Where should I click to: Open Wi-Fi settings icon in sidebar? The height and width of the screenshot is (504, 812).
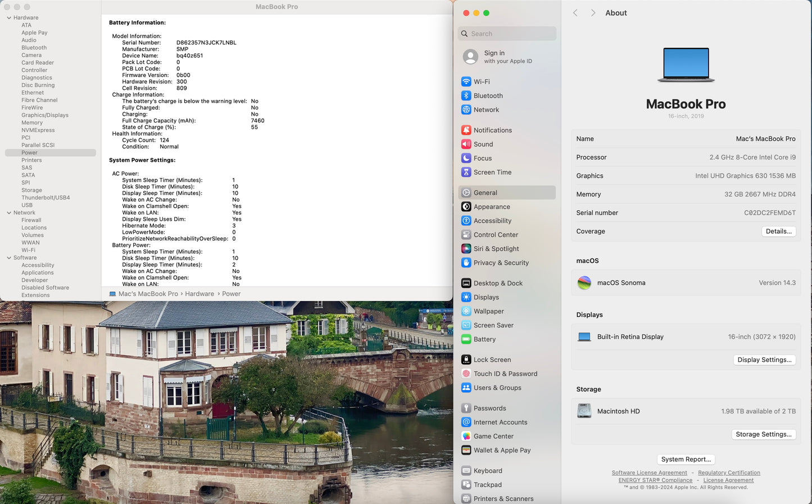coord(466,81)
